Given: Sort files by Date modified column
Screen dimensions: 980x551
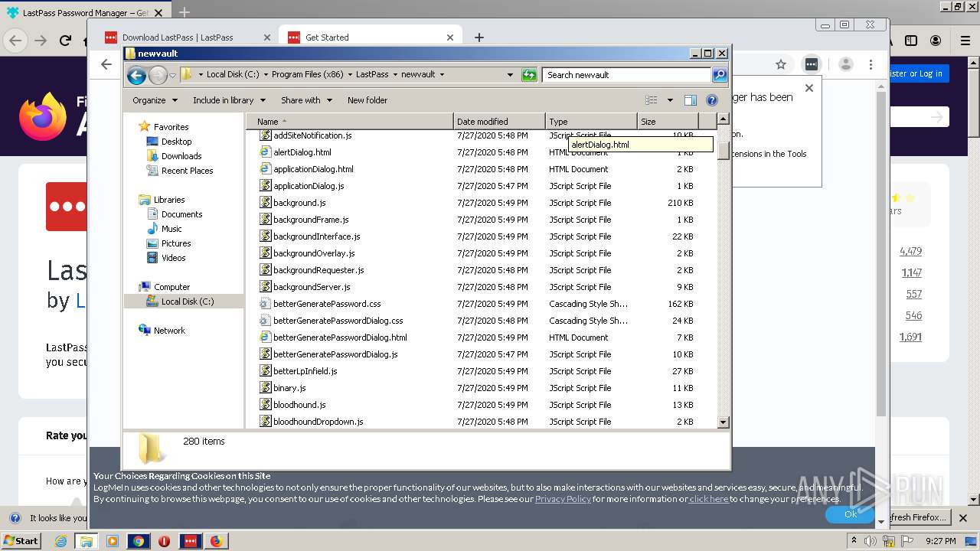Looking at the screenshot, I should 499,122.
